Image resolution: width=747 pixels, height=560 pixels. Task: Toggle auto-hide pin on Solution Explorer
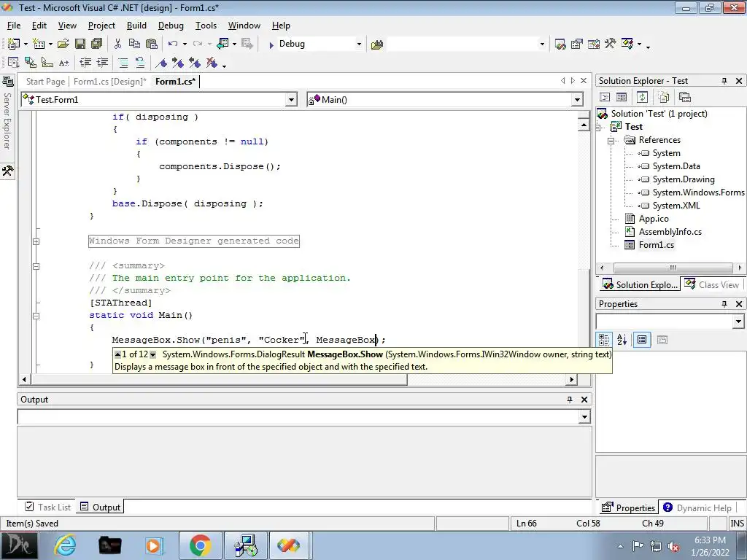[x=724, y=81]
